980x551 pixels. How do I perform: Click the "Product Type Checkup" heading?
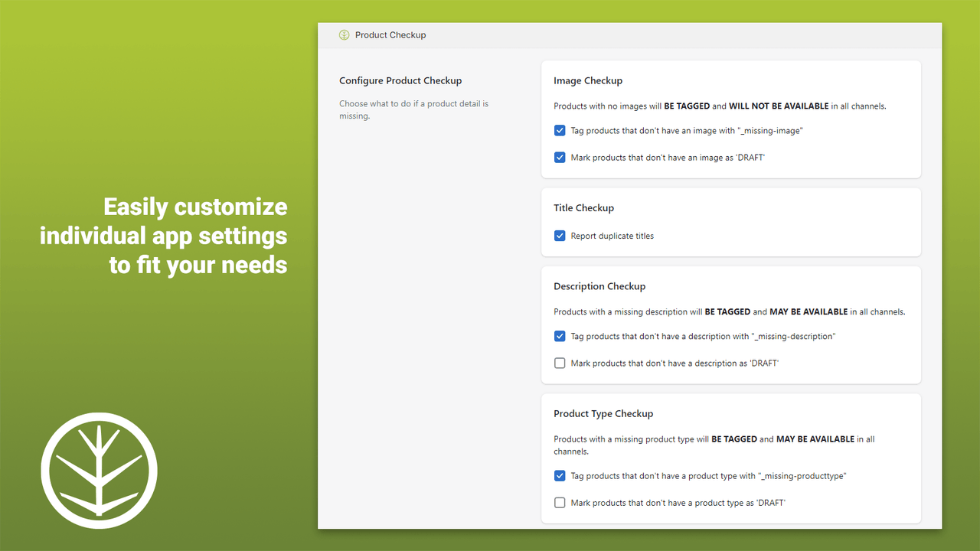604,413
